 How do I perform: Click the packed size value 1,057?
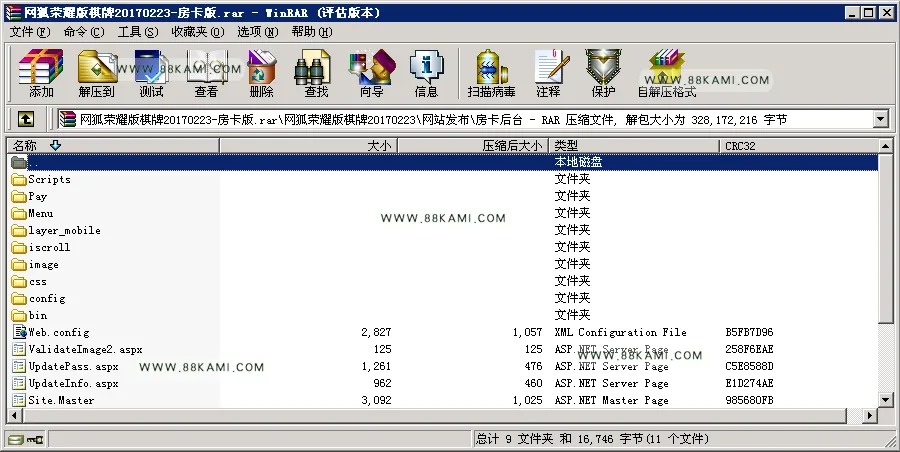(527, 332)
